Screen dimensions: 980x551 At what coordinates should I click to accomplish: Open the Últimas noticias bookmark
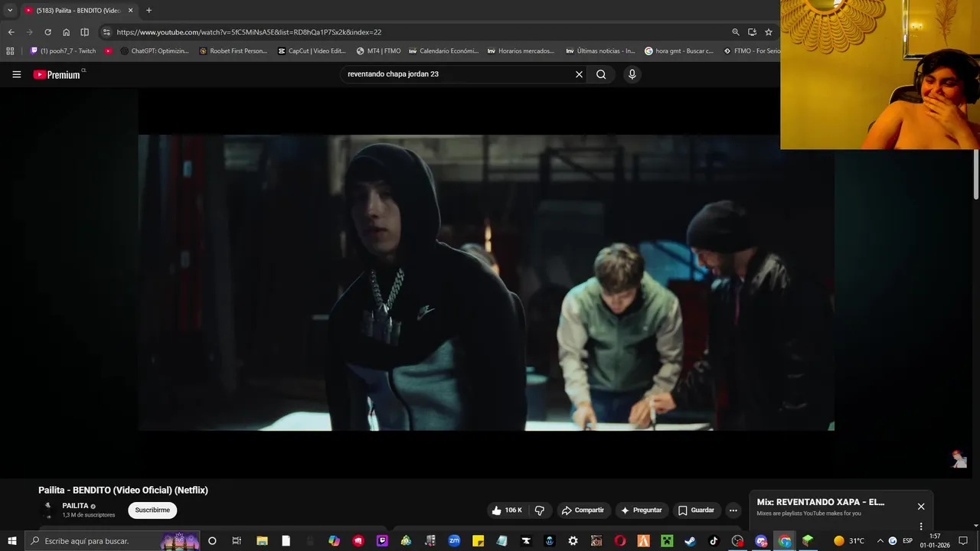600,51
